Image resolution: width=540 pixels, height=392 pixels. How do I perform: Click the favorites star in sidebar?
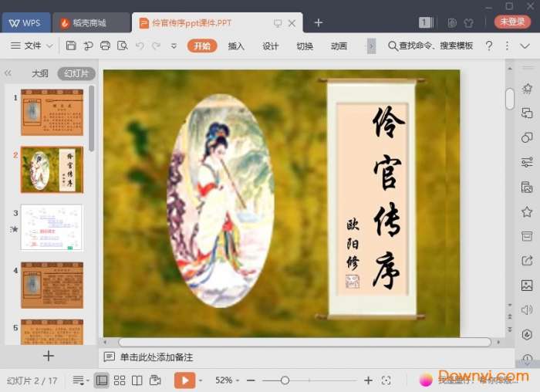[x=527, y=211]
